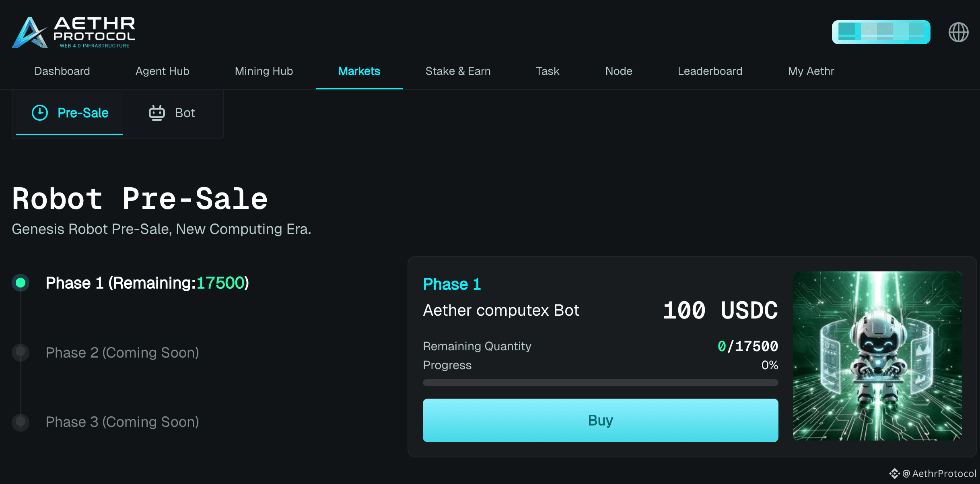Open the Mining Hub section
The image size is (980, 484).
click(264, 71)
